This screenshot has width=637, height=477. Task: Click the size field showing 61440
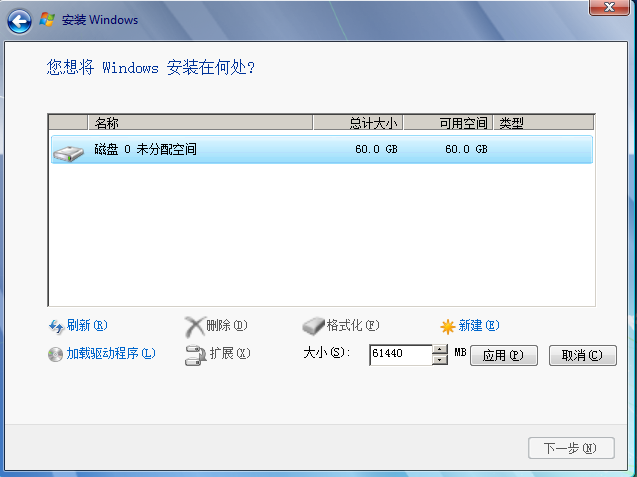click(x=401, y=355)
